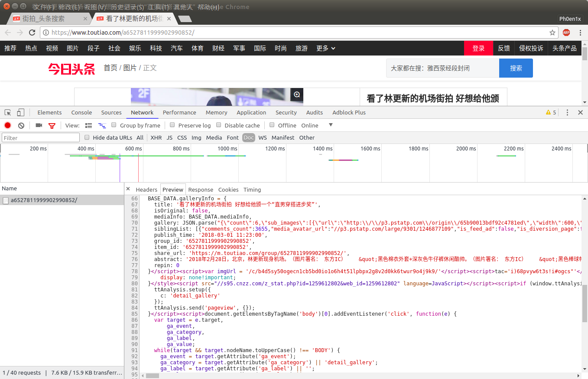Reload the page with refresh icon
588x379 pixels.
pos(32,33)
